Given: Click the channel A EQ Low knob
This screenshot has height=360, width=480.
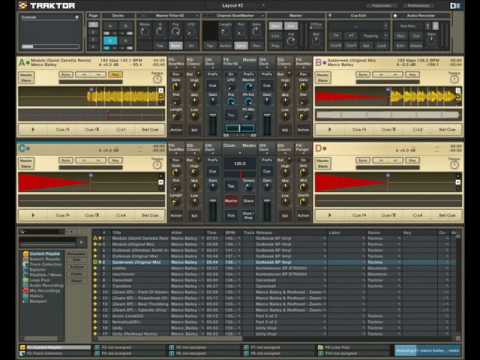Looking at the screenshot, I should (x=194, y=116).
